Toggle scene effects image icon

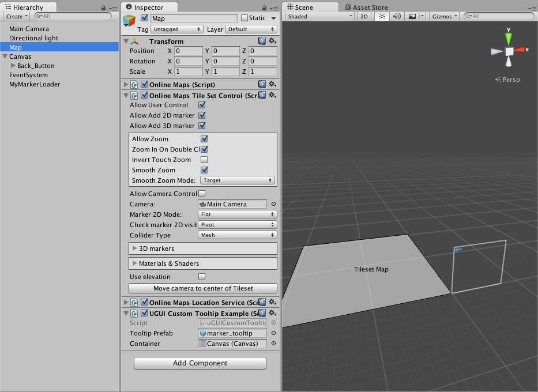click(412, 17)
